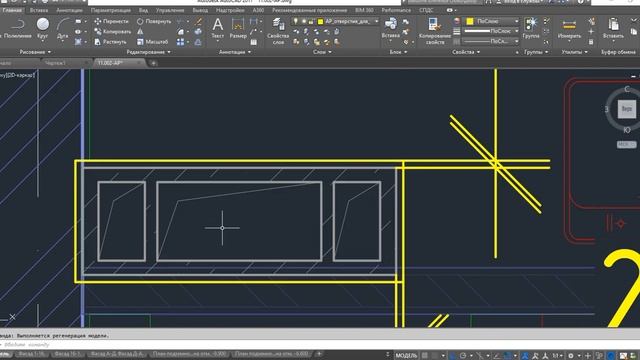Viewport: 640px width, 360px height.
Task: Click yellow color swatch in Properties panel
Action: coord(470,21)
